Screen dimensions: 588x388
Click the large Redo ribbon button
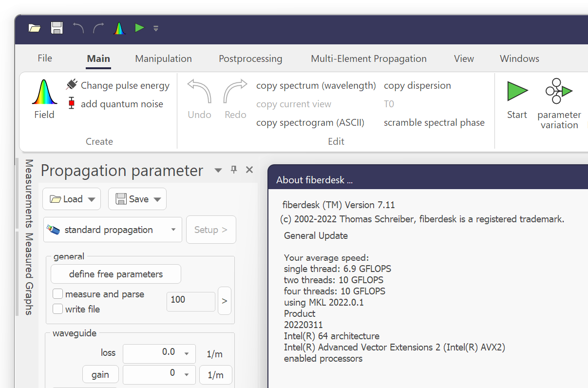point(235,99)
